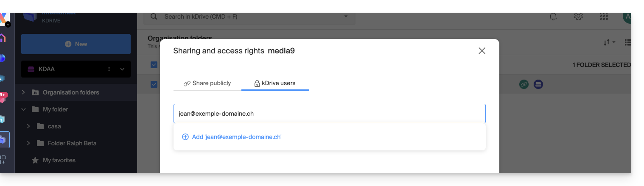Open the sort order dropdown
This screenshot has width=644, height=186.
(x=609, y=42)
